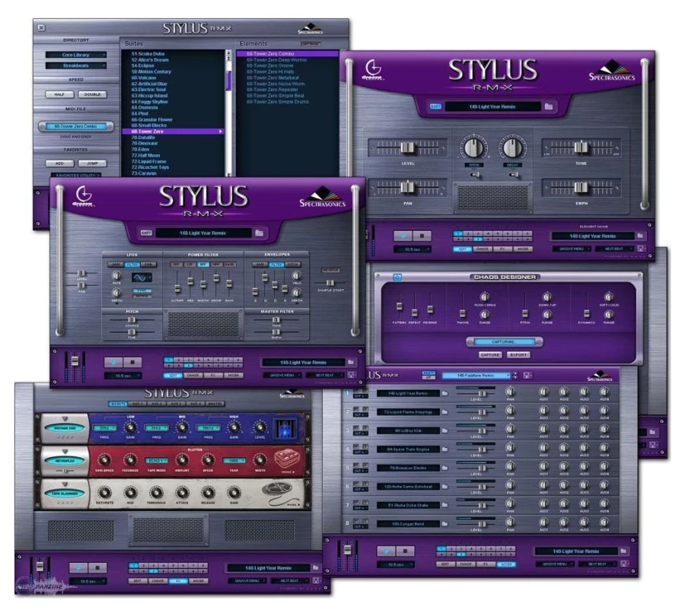Open Breakbeats directory dropdown

(76, 66)
